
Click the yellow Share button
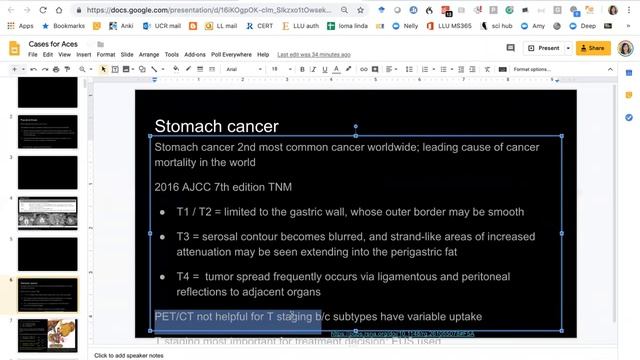tap(593, 48)
